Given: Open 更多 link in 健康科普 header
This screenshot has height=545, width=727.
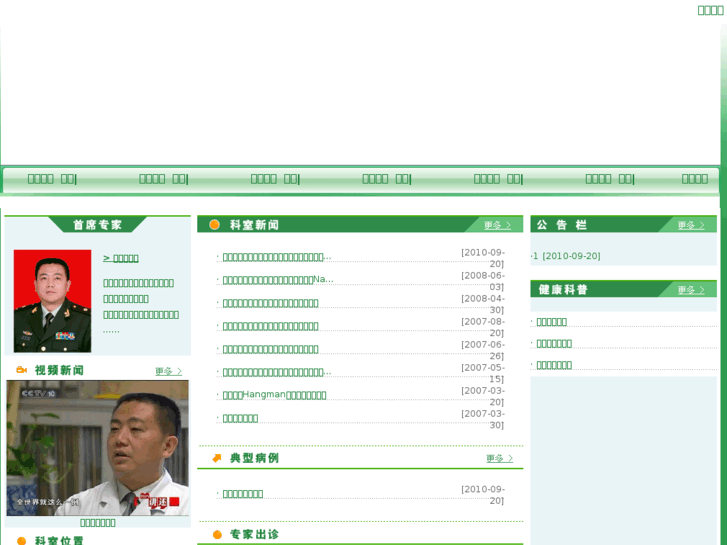Looking at the screenshot, I should (691, 290).
